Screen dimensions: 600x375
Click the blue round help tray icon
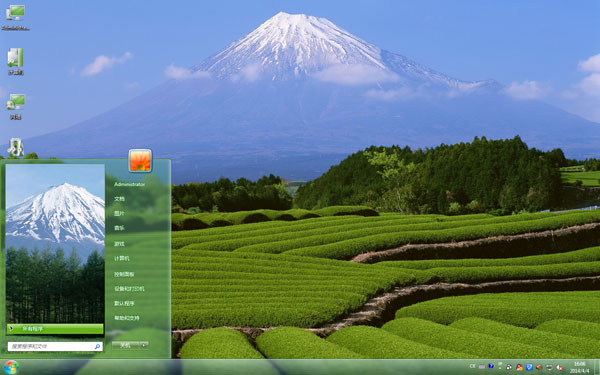pyautogui.click(x=491, y=366)
